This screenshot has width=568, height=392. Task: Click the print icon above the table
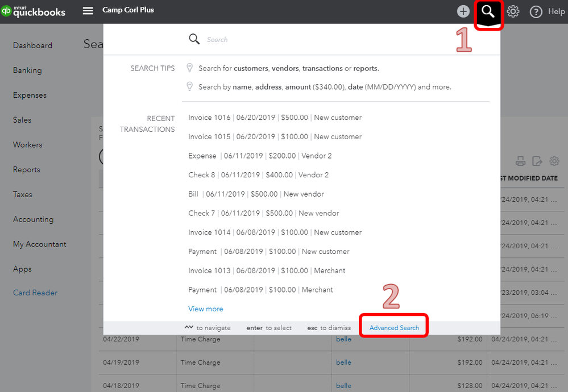520,161
